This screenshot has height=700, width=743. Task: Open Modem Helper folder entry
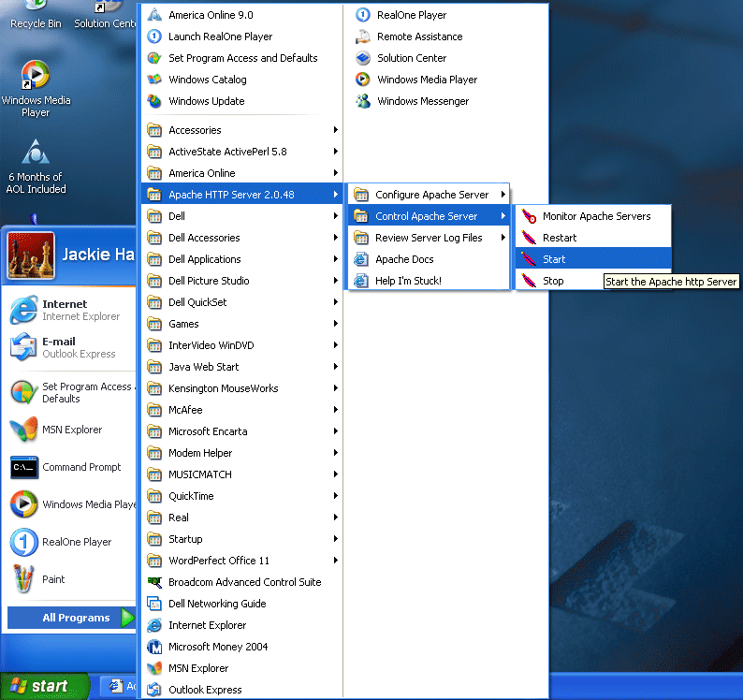point(242,453)
